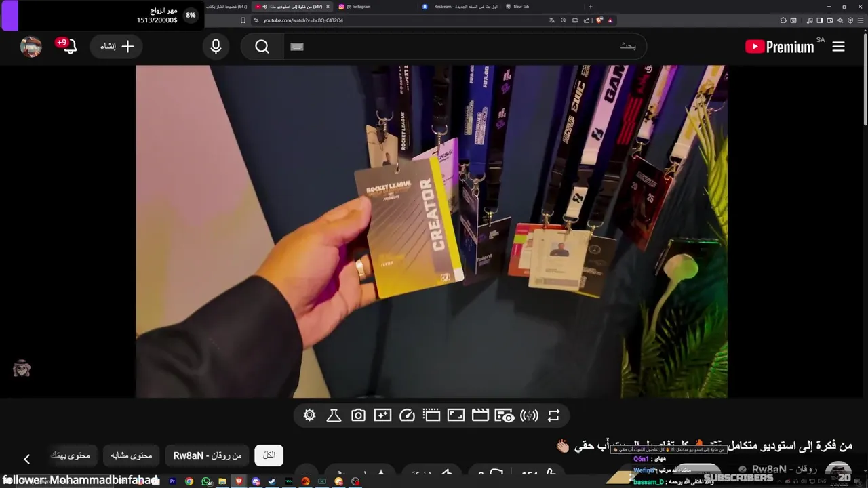The image size is (868, 488).
Task: Open Premiere Pro from the taskbar
Action: click(x=172, y=481)
